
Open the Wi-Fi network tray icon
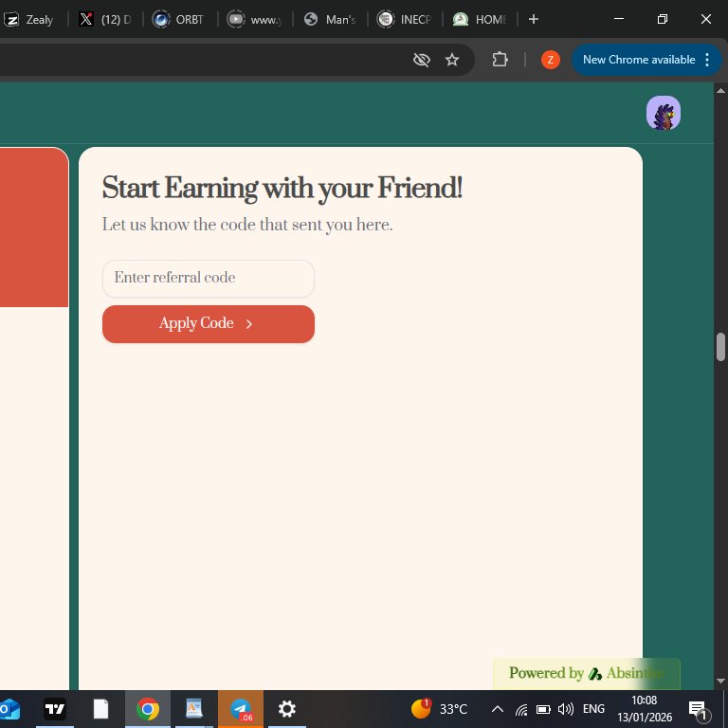[x=521, y=709]
